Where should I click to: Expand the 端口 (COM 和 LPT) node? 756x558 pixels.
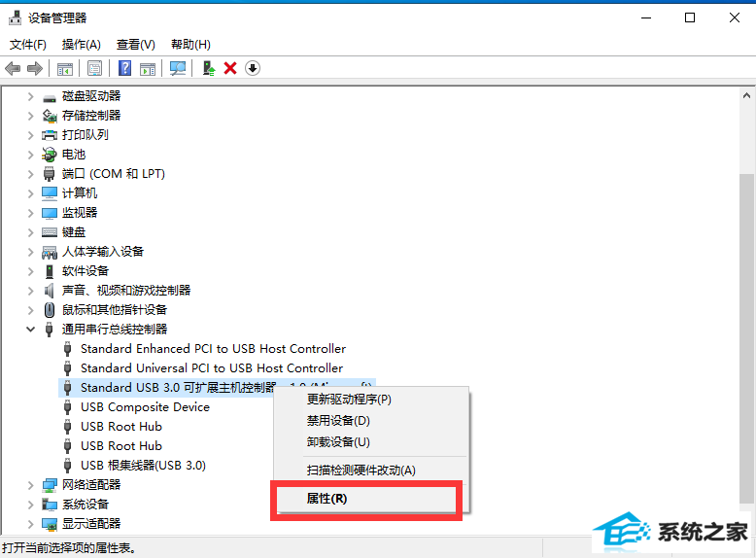click(x=30, y=174)
